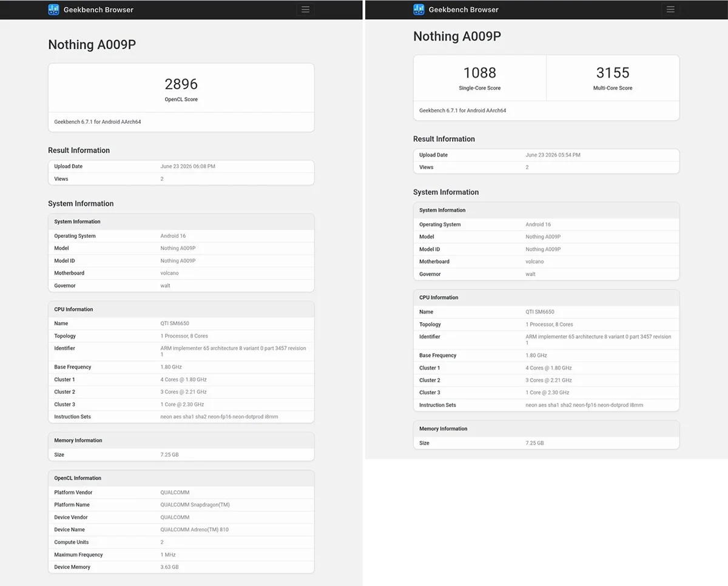The height and width of the screenshot is (586, 728).
Task: Open the hamburger menu in right page
Action: [670, 9]
